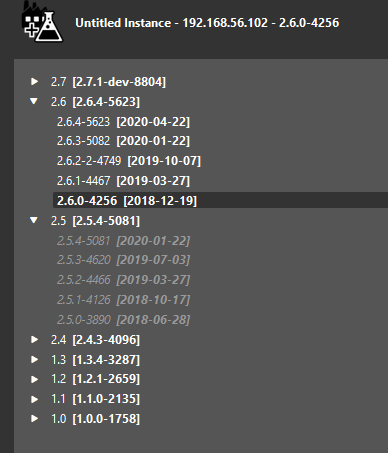The image size is (388, 453).
Task: Collapse the 2.6 version branch arrow
Action: [x=34, y=101]
